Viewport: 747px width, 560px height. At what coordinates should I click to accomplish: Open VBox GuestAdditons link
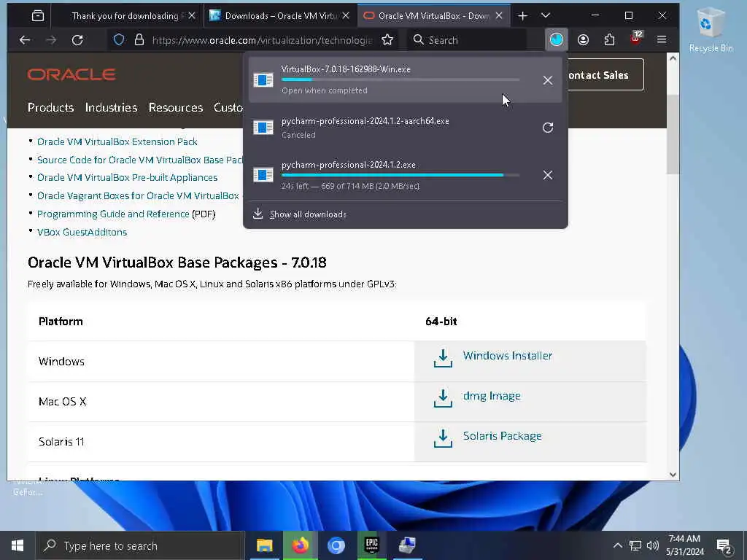[82, 233]
